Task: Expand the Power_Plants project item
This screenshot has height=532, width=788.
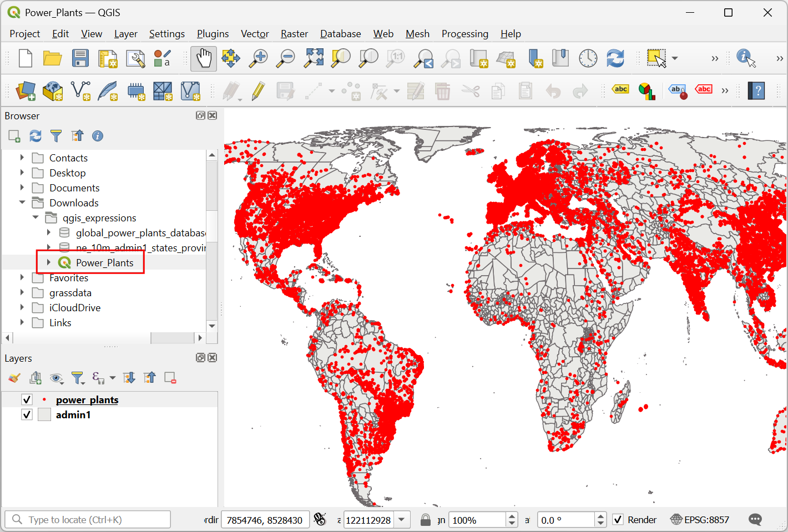Action: (49, 262)
